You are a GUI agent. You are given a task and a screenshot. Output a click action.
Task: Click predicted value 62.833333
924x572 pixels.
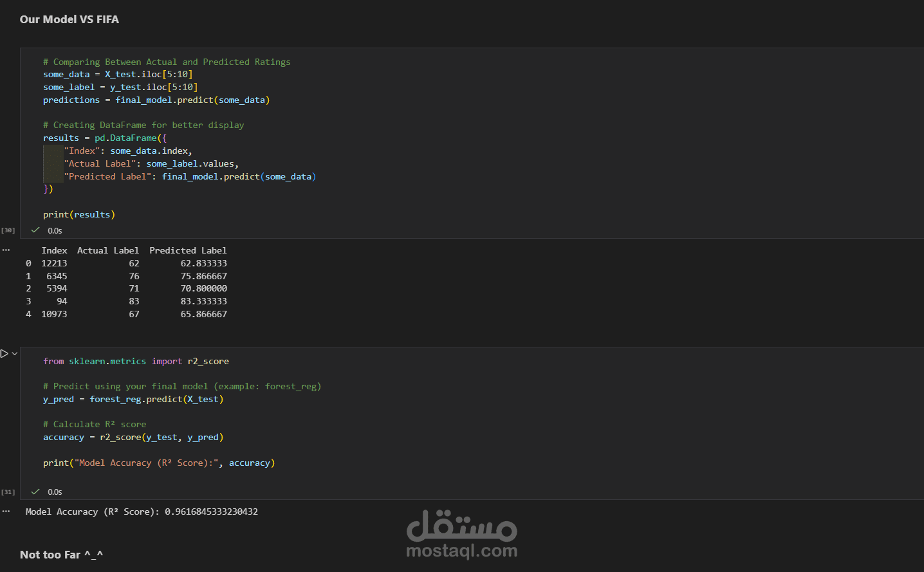203,263
